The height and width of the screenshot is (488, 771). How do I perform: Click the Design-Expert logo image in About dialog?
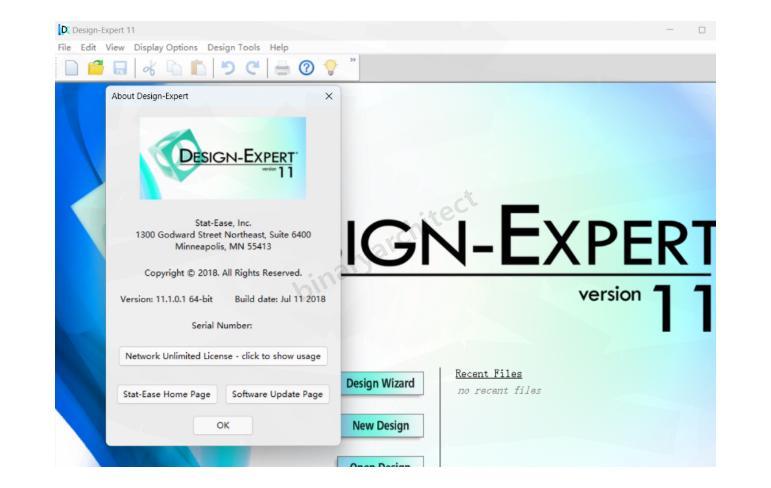[x=223, y=158]
